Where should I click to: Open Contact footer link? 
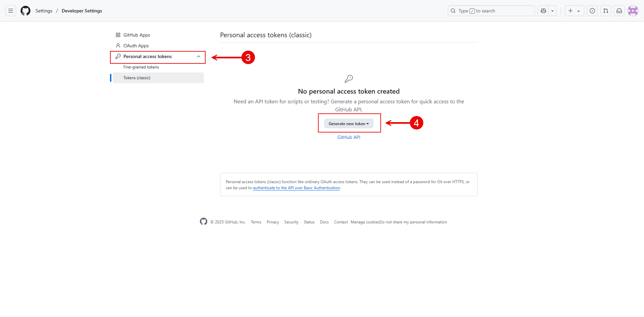[x=341, y=222]
